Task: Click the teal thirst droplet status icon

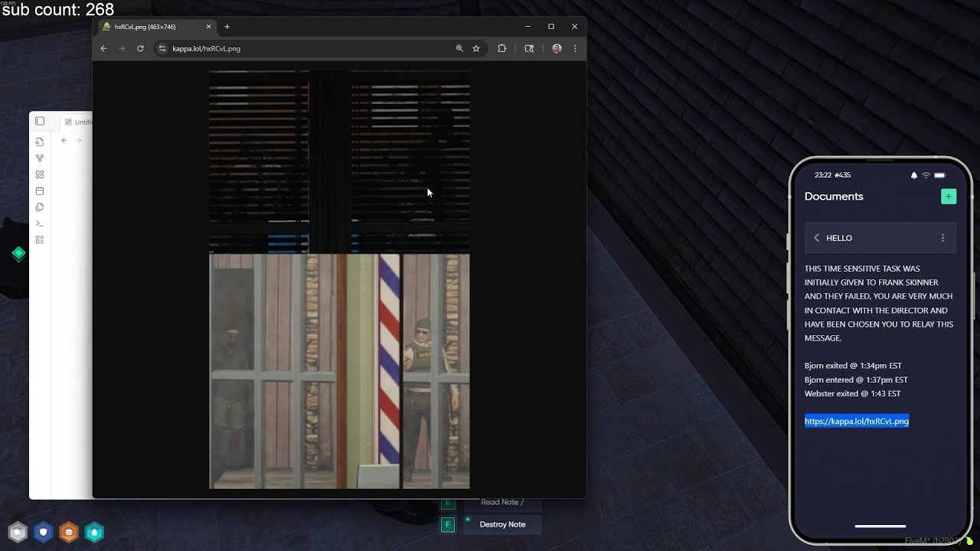Action: pos(94,532)
